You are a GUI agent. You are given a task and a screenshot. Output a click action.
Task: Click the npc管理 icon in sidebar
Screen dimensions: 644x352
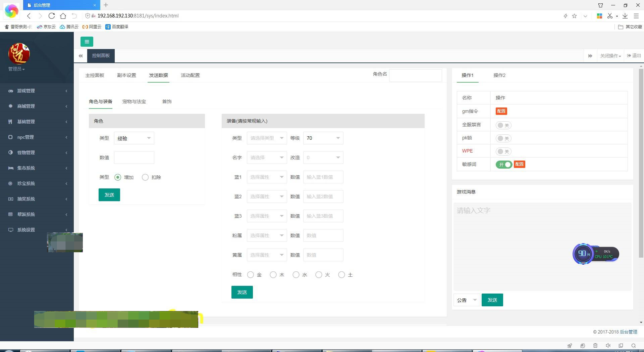click(10, 137)
